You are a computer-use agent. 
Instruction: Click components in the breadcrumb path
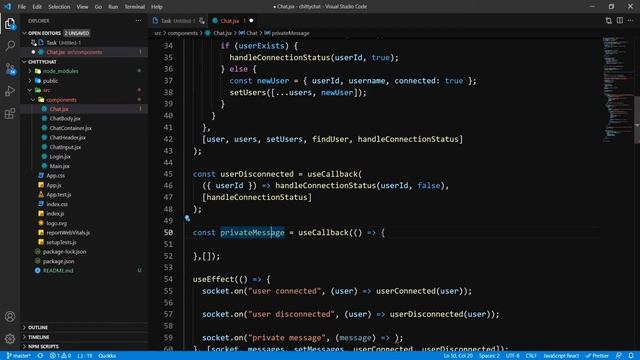pyautogui.click(x=182, y=33)
